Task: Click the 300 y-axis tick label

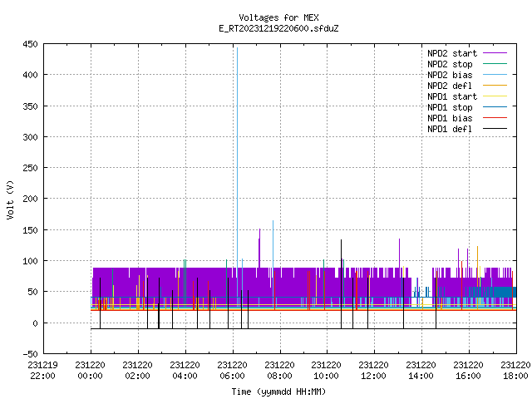Action: point(30,137)
